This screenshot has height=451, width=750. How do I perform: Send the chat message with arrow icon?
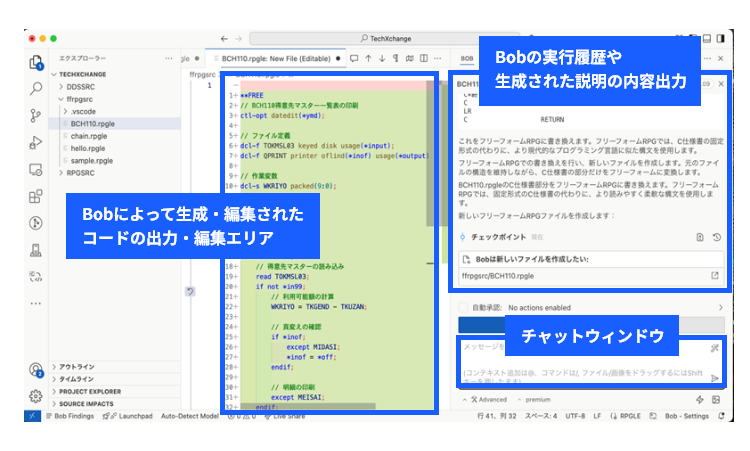pos(715,378)
